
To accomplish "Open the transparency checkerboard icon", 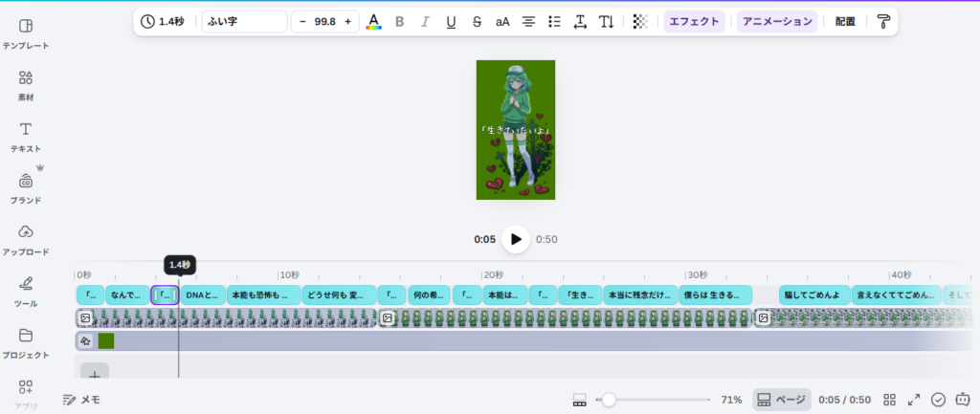I will tap(641, 21).
